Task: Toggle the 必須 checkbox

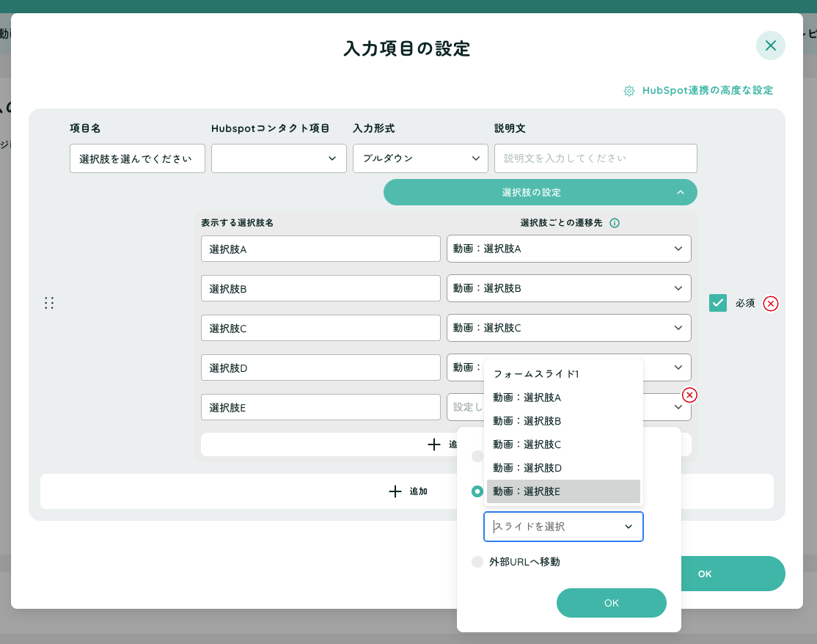Action: point(718,303)
